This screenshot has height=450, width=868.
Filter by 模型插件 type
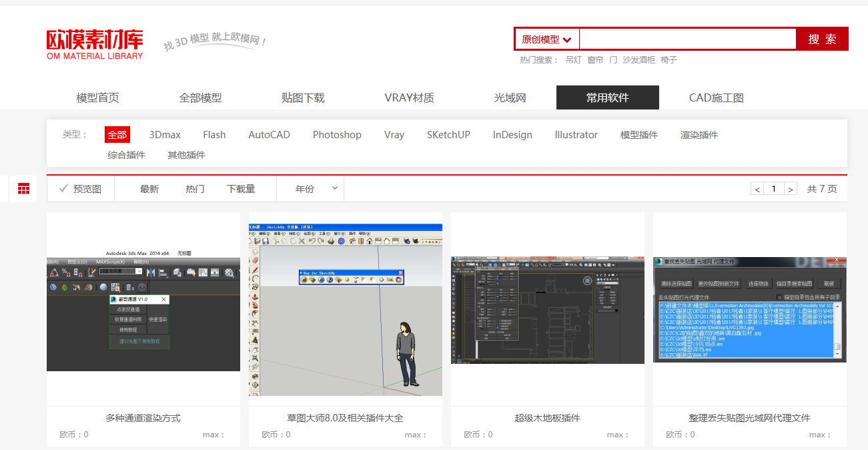[639, 135]
